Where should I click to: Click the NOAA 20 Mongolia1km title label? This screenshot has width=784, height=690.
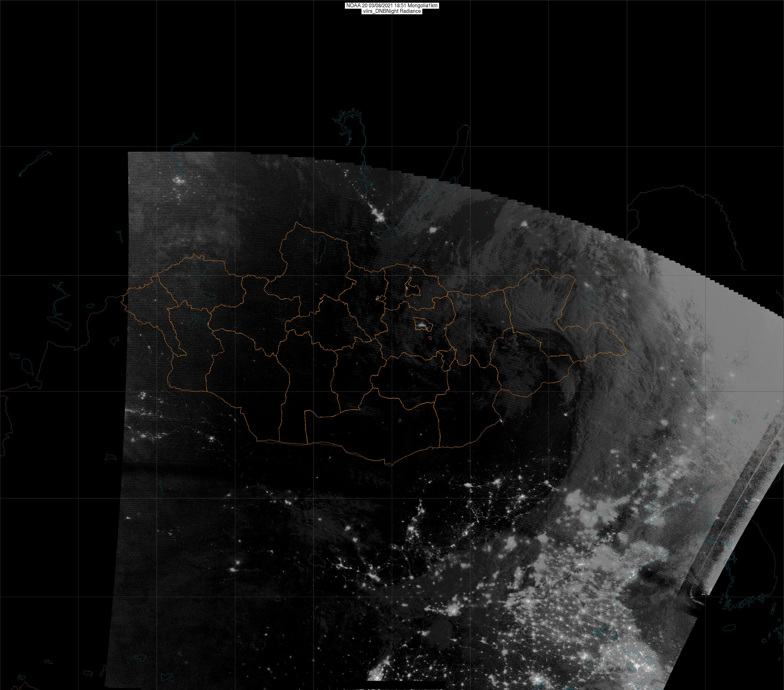392,5
